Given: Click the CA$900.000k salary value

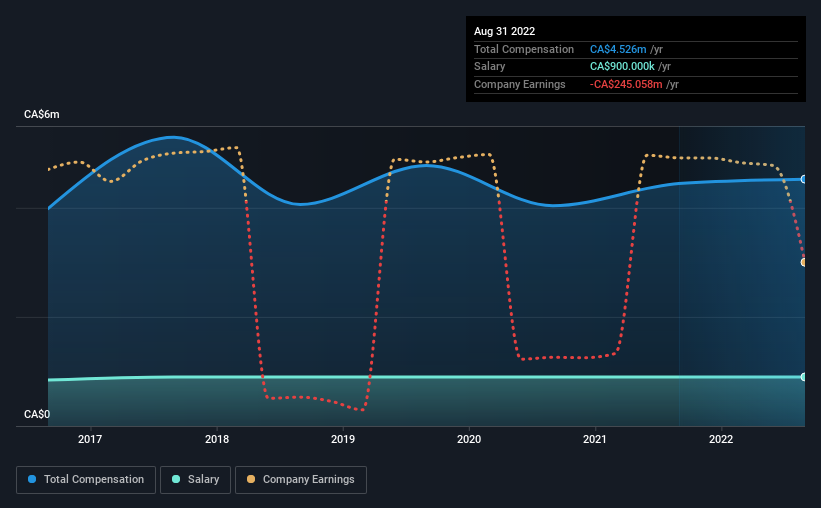Looking at the screenshot, I should tap(622, 67).
